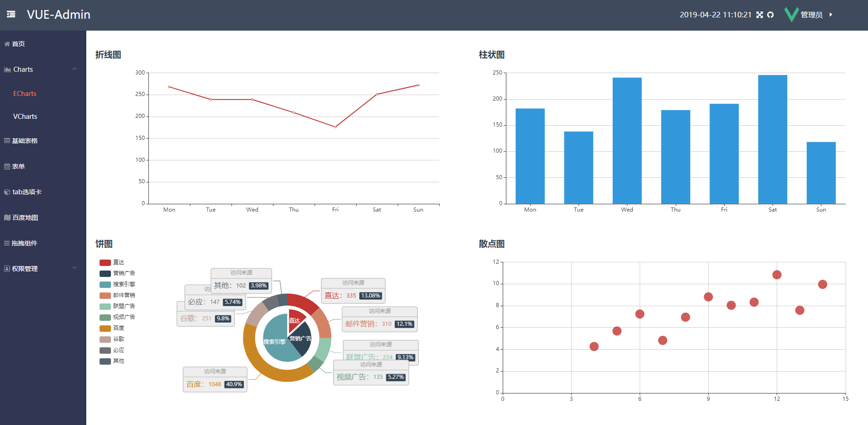
Task: Click the VUE-Admin title
Action: [58, 15]
